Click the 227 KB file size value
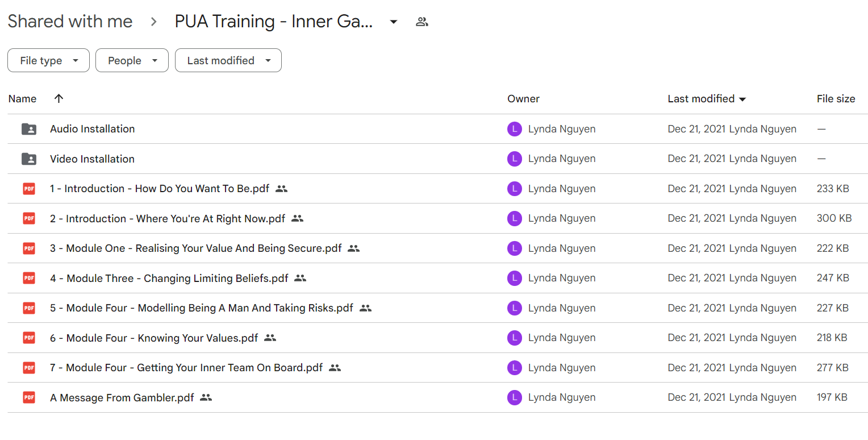The height and width of the screenshot is (440, 868). (x=833, y=308)
